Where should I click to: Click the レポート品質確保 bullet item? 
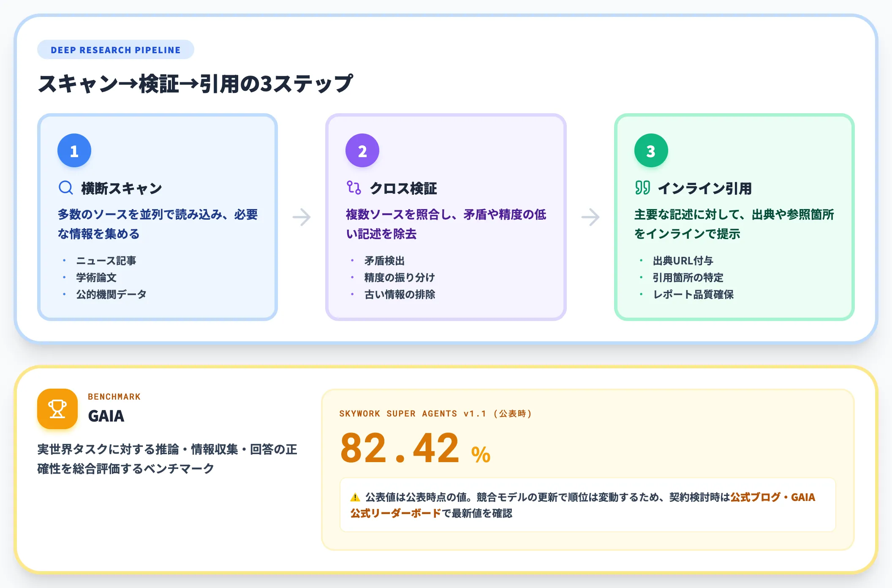click(x=693, y=294)
